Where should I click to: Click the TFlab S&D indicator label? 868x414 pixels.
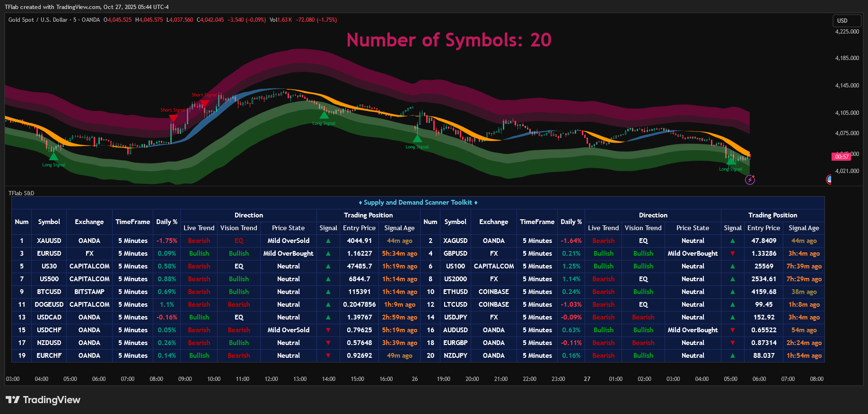coord(21,193)
